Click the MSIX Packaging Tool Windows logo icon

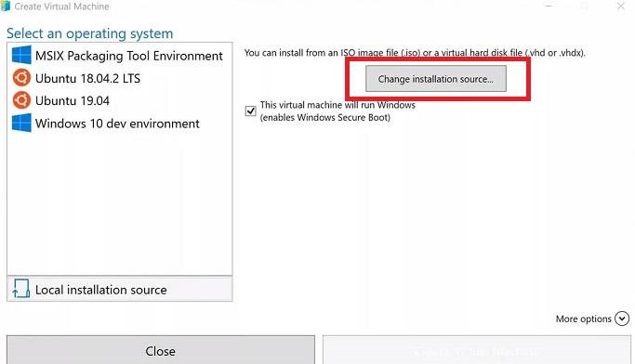pyautogui.click(x=21, y=55)
